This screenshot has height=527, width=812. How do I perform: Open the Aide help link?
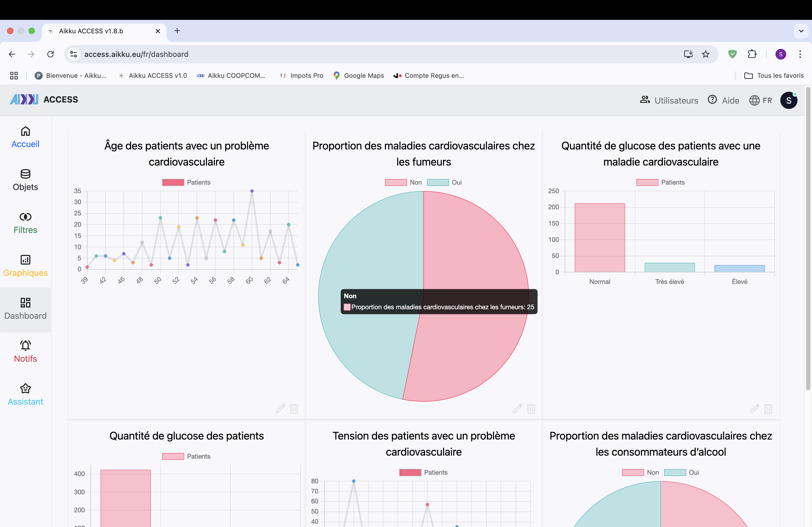click(724, 100)
